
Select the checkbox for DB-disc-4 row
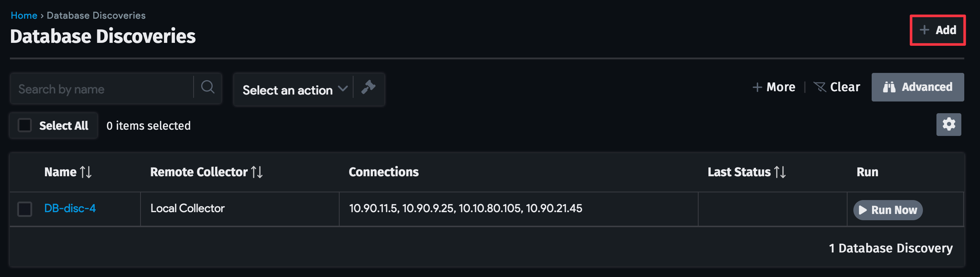tap(25, 209)
